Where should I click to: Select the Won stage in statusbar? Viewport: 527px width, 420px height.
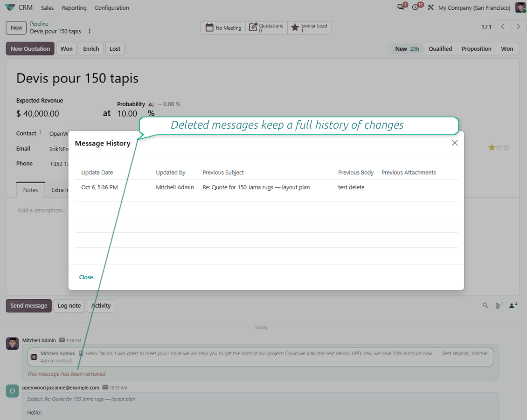(x=507, y=49)
